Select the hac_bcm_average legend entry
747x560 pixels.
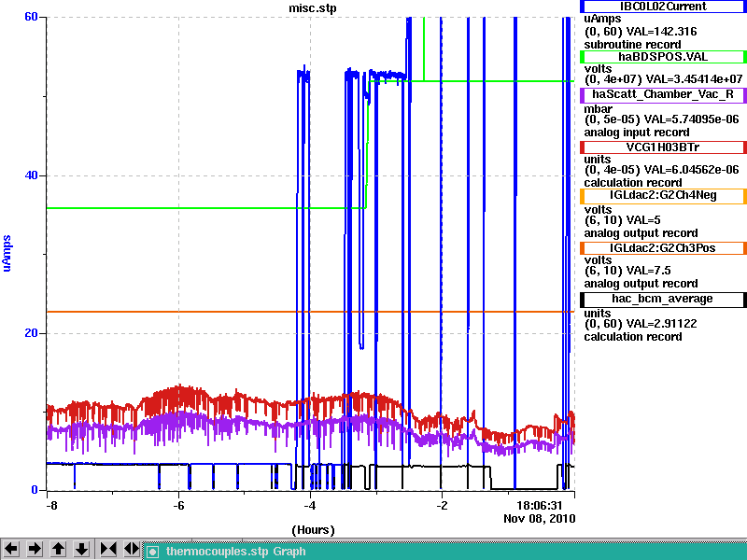663,299
